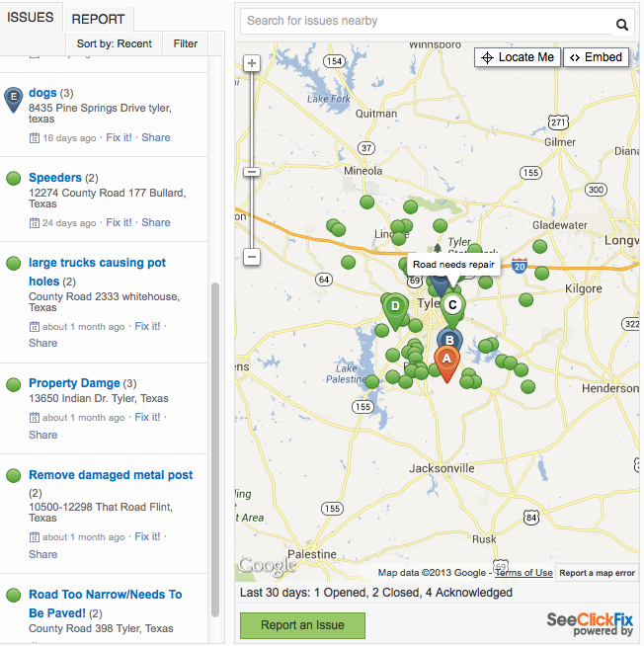Click the blue E pin beside dogs issue
This screenshot has height=646, width=644.
click(x=14, y=100)
